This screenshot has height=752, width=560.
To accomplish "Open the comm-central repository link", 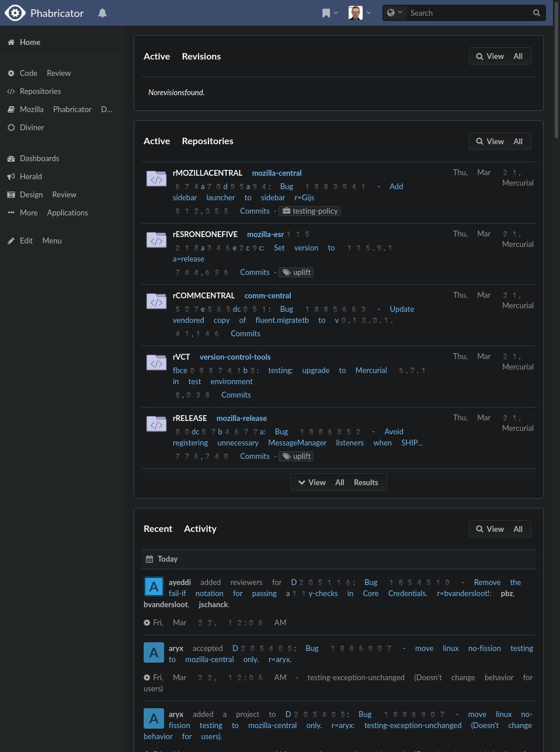I will click(x=267, y=295).
